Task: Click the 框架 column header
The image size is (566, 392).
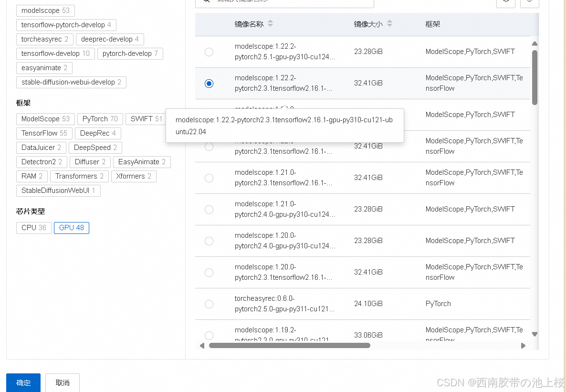Action: pos(432,24)
